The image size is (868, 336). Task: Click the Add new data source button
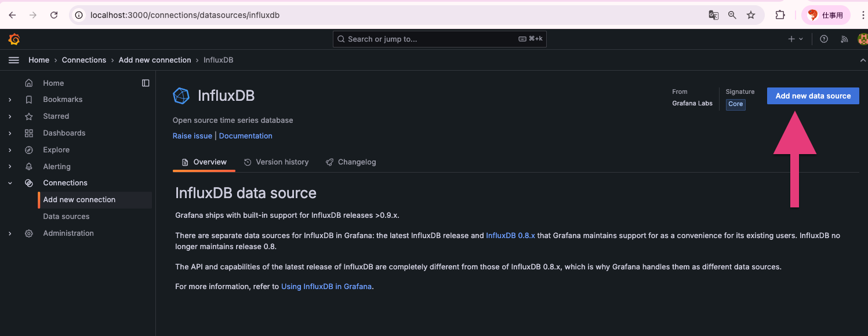click(812, 96)
